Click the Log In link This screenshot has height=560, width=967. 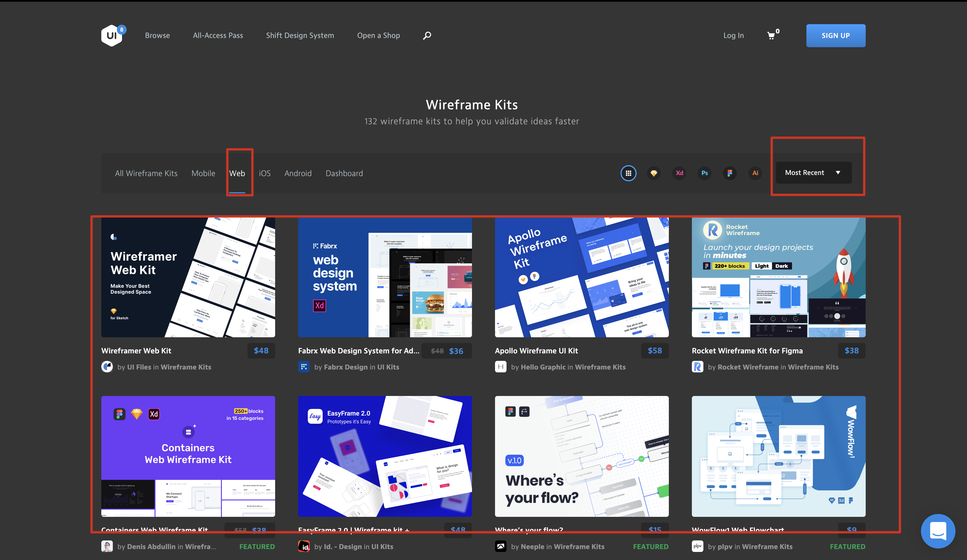733,35
